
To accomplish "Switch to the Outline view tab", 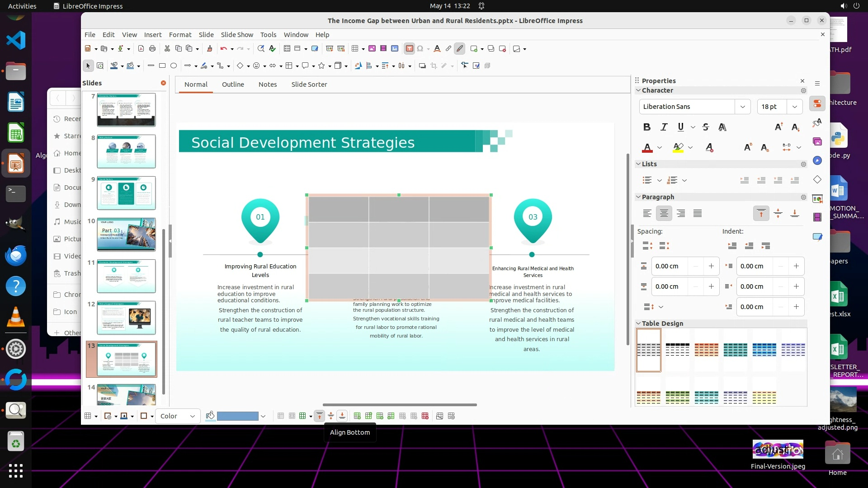I will (x=233, y=84).
